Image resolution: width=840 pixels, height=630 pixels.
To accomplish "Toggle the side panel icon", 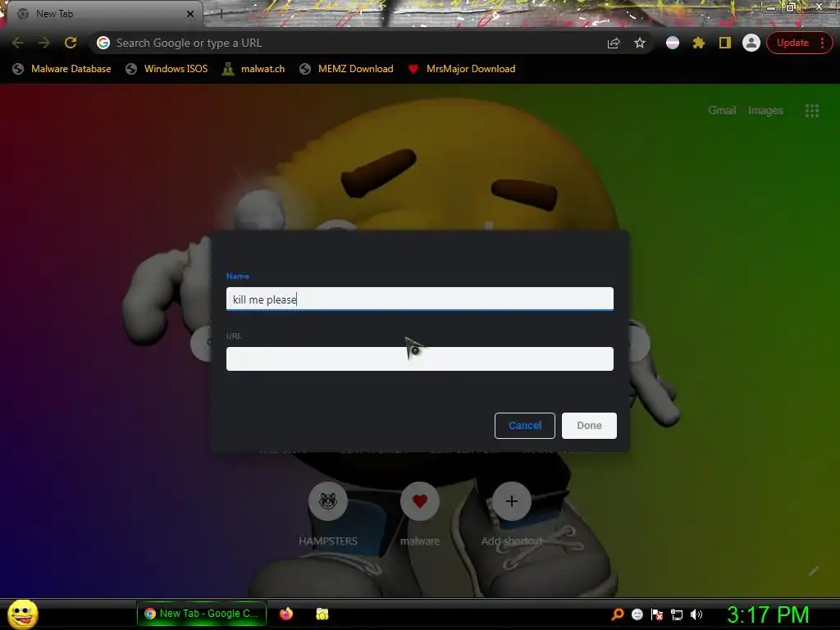I will (x=725, y=43).
